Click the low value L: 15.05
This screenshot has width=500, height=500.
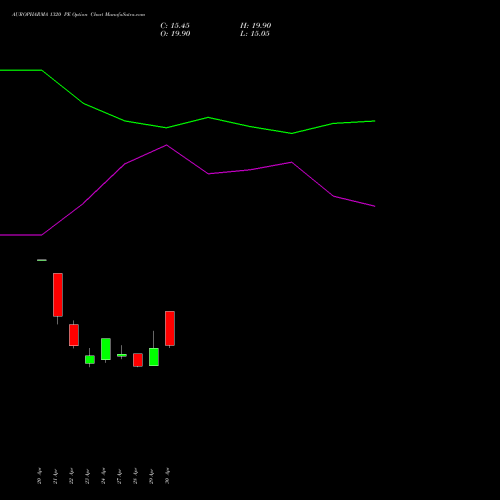pyautogui.click(x=255, y=34)
